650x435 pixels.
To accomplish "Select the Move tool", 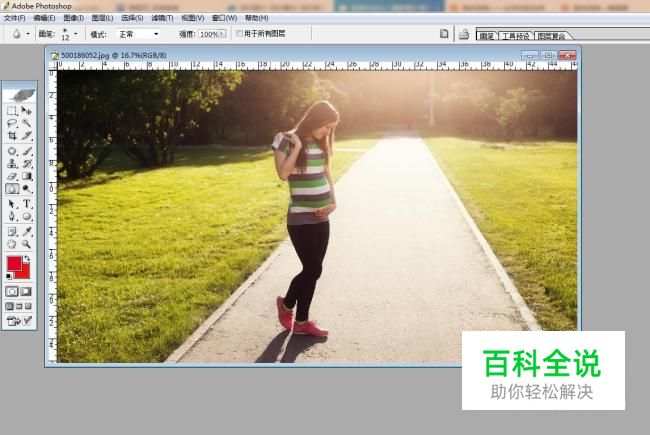I will click(27, 111).
